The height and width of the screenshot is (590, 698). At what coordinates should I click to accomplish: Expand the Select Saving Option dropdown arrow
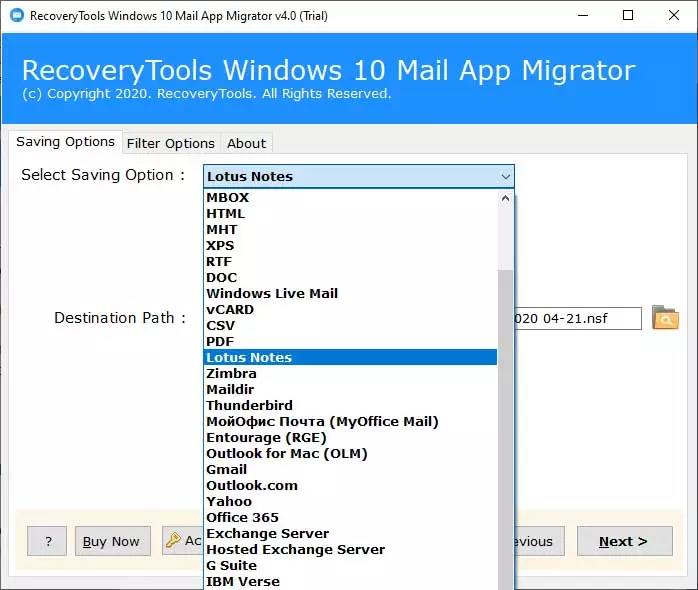tap(504, 177)
